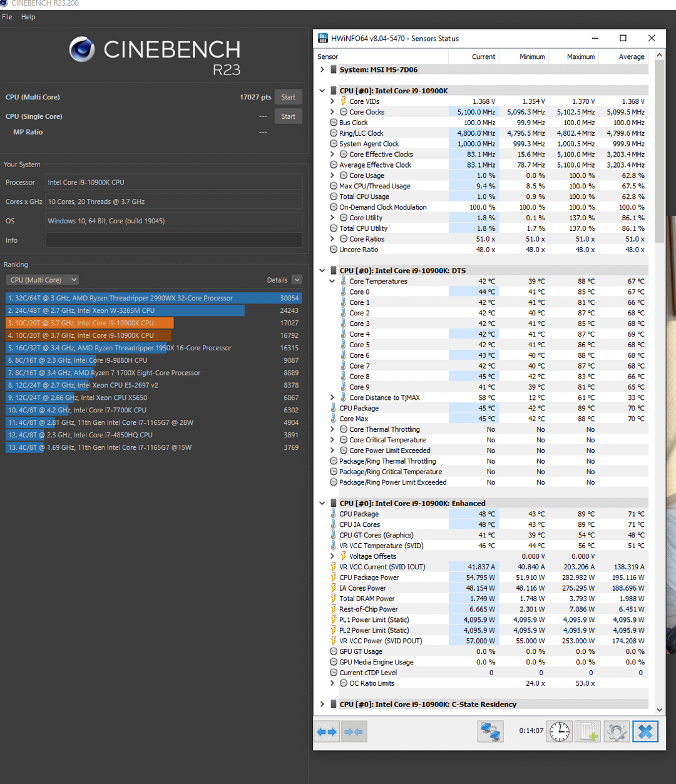Click the Average column header

coord(623,56)
